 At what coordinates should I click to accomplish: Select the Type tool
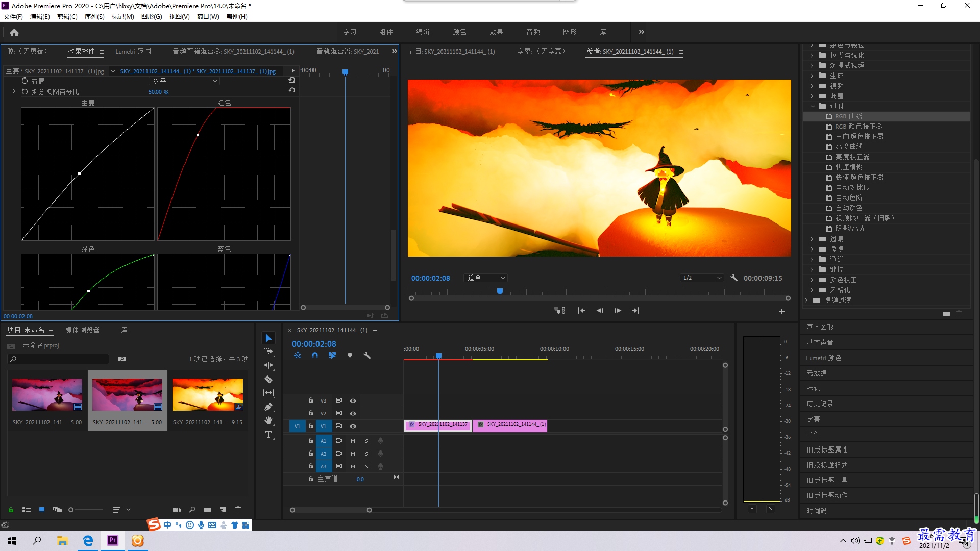[x=268, y=434]
